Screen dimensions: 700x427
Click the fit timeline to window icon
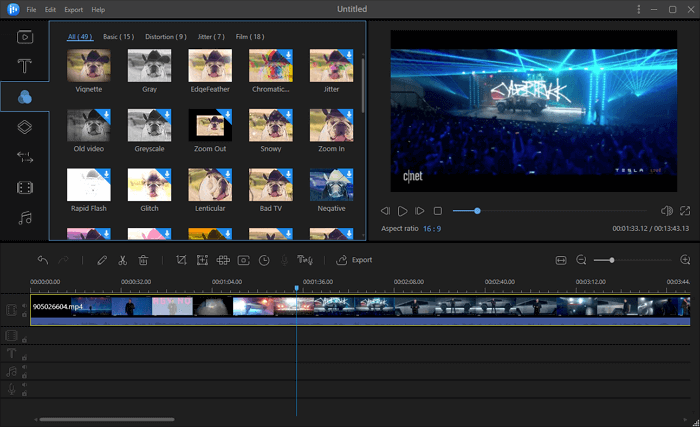tap(561, 260)
